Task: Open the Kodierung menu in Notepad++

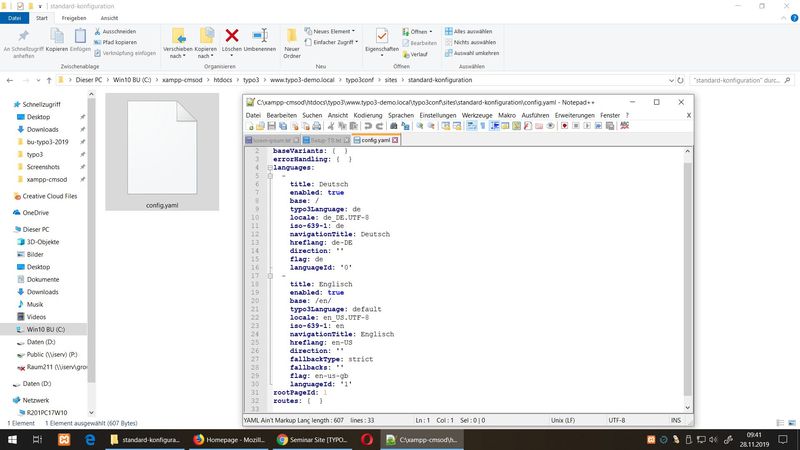Action: coord(368,115)
